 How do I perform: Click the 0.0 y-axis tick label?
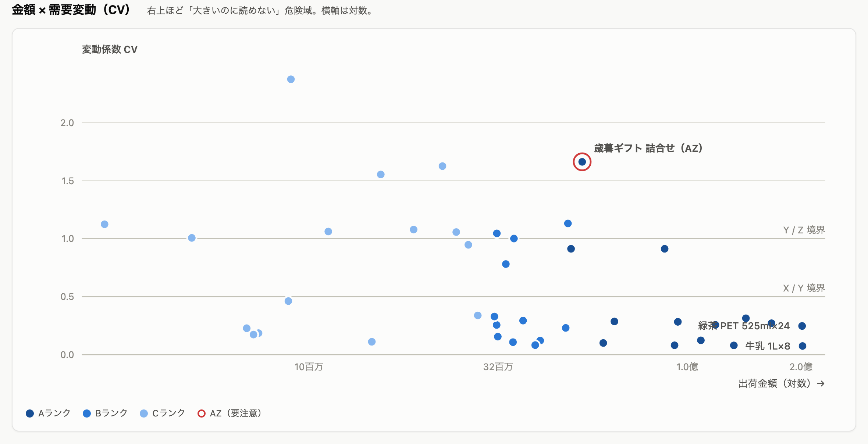point(67,355)
